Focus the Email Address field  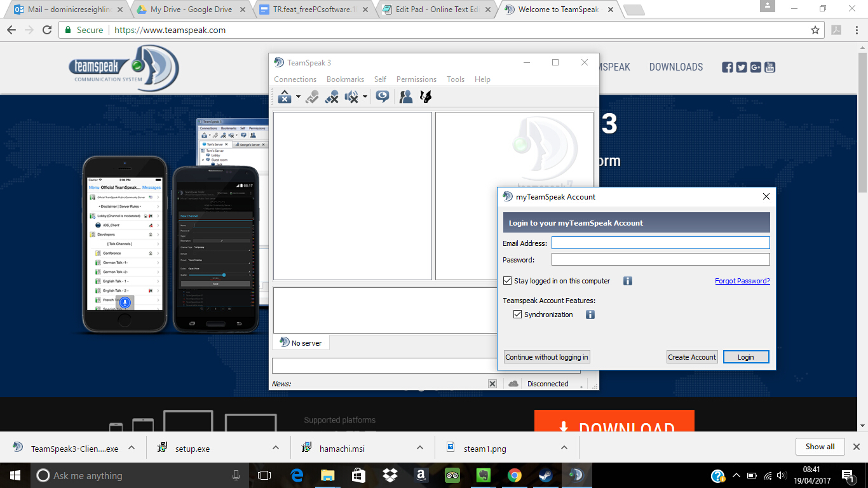tap(660, 243)
